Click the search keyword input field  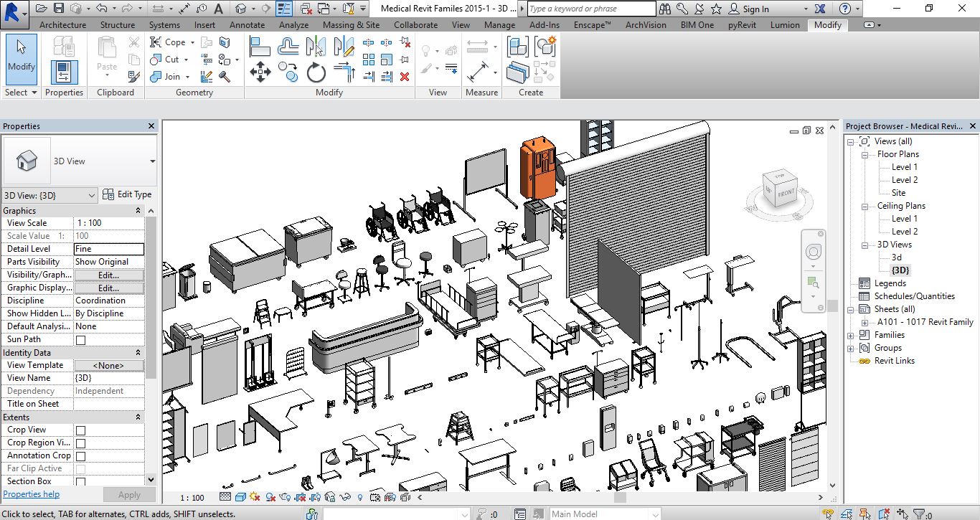[591, 9]
